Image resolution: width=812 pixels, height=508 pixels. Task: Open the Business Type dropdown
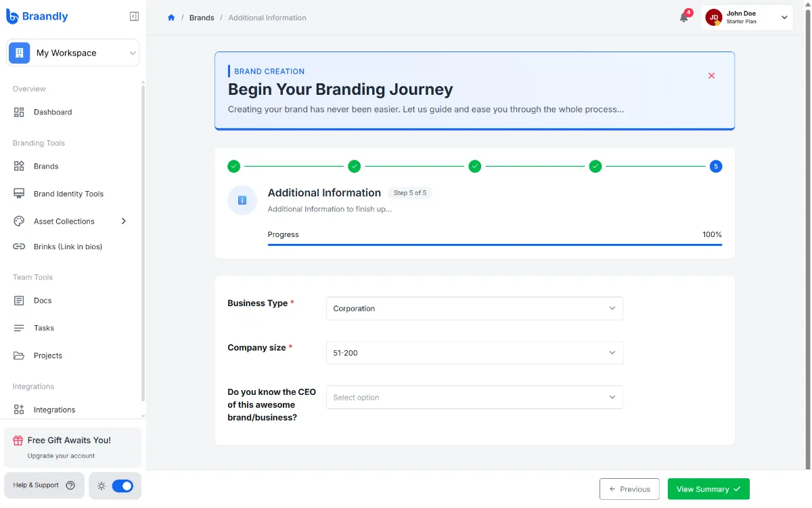coord(474,308)
